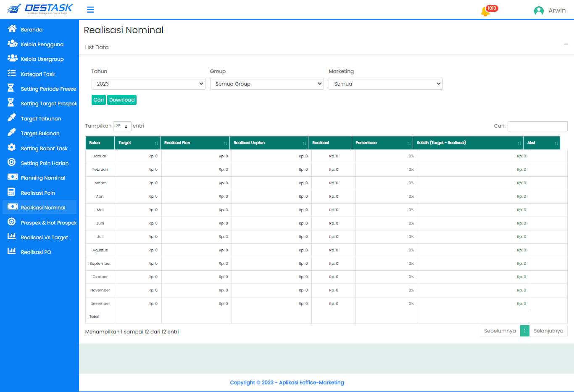The width and height of the screenshot is (574, 392).
Task: Click the Kategori Task list icon
Action: pos(12,73)
